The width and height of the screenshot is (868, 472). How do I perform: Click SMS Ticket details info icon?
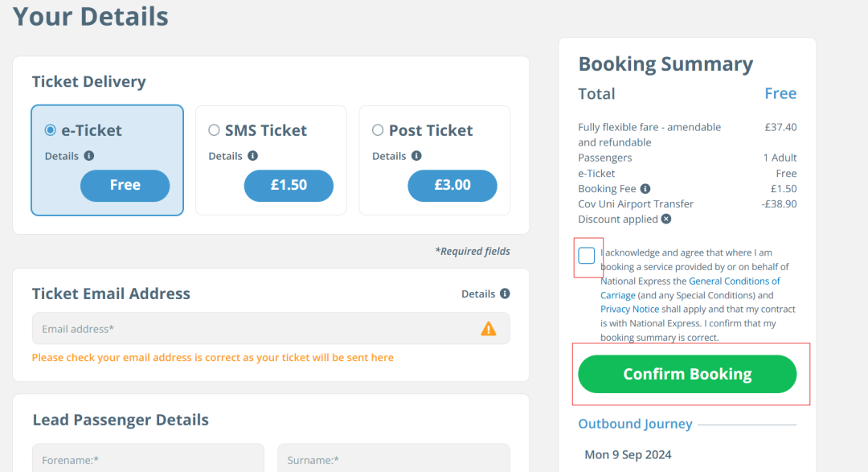click(252, 156)
